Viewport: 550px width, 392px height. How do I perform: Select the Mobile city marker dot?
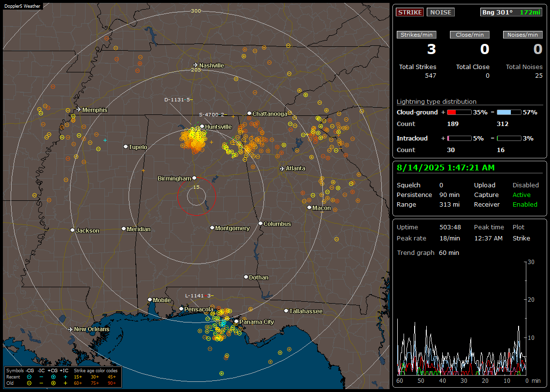coord(150,300)
